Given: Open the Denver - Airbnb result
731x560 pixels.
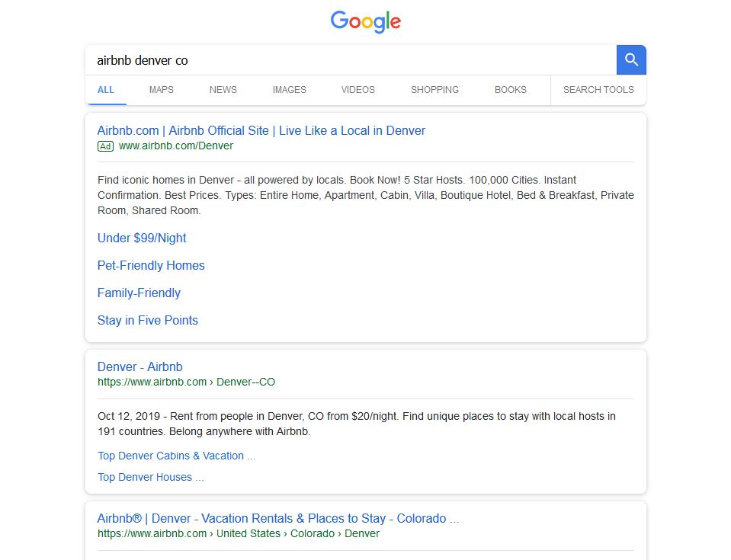Looking at the screenshot, I should coord(139,366).
